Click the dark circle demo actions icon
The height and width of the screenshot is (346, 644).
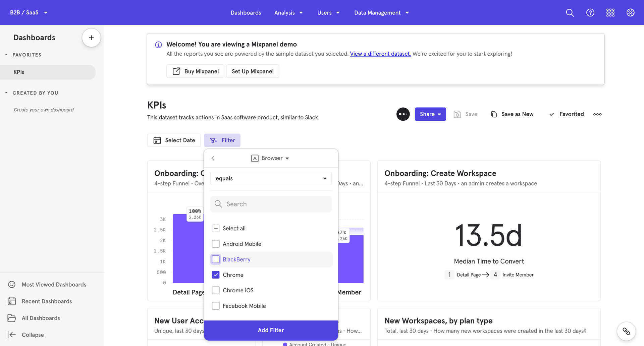coord(403,114)
